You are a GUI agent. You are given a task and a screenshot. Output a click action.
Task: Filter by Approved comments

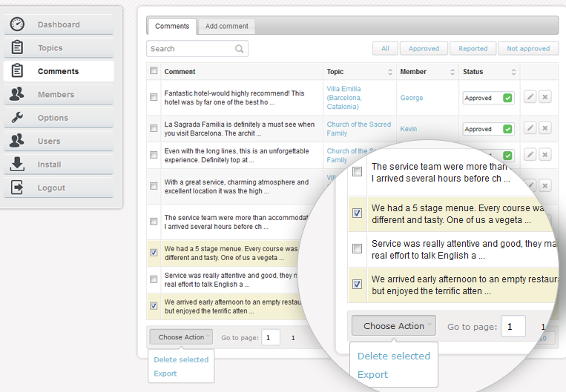tap(424, 48)
